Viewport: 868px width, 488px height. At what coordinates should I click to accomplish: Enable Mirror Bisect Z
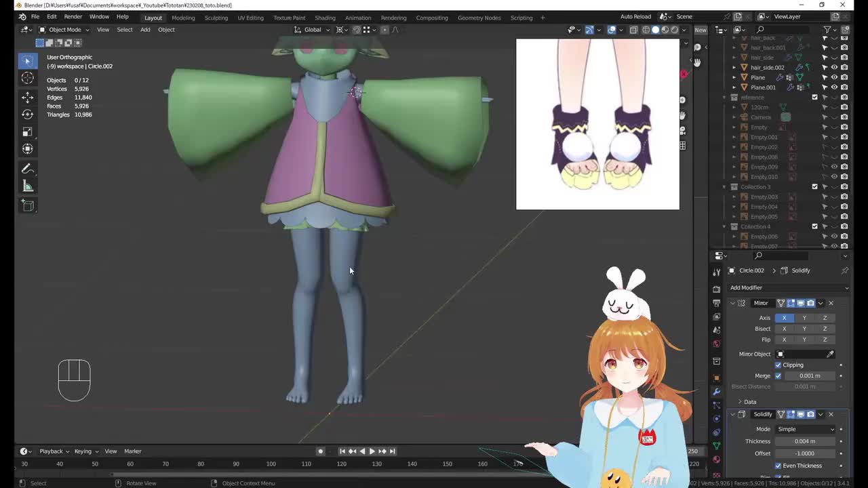pos(825,329)
